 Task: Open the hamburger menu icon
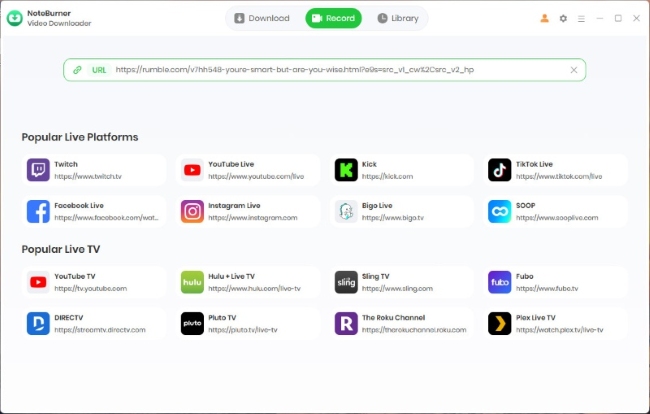(x=581, y=19)
